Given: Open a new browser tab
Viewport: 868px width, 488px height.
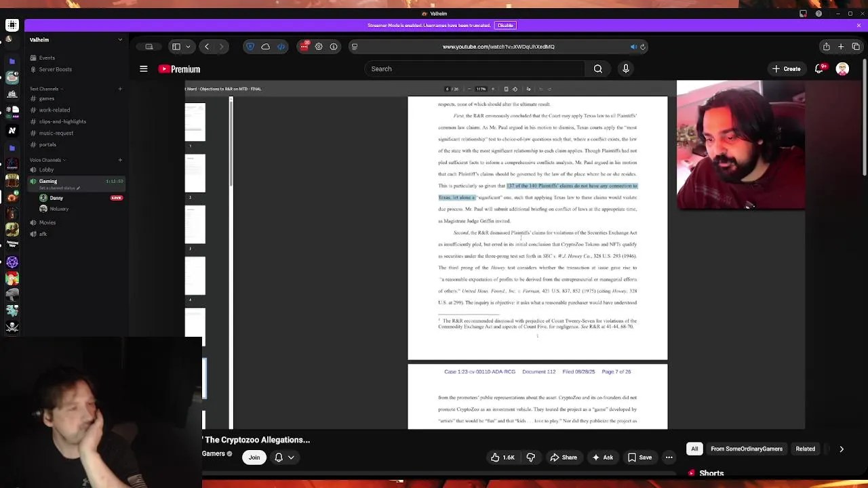Looking at the screenshot, I should tap(841, 47).
